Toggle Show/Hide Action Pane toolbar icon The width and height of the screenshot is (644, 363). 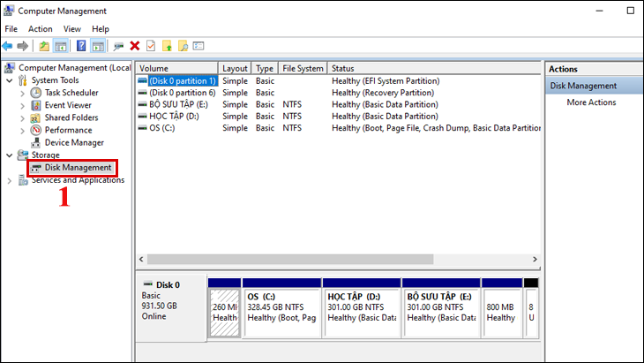coord(98,46)
